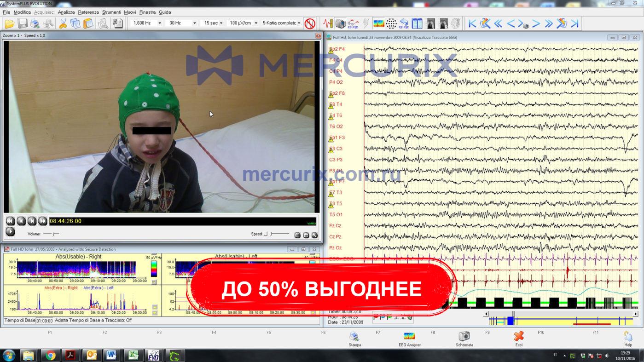The height and width of the screenshot is (362, 644).
Task: Click the warning icon beside T3 T5
Action: pos(331,206)
